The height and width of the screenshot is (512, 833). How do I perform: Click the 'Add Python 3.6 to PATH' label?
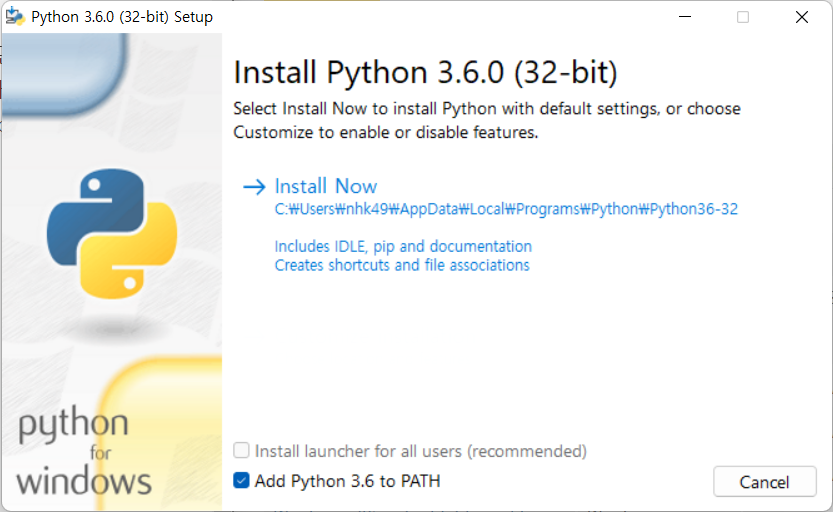(347, 481)
